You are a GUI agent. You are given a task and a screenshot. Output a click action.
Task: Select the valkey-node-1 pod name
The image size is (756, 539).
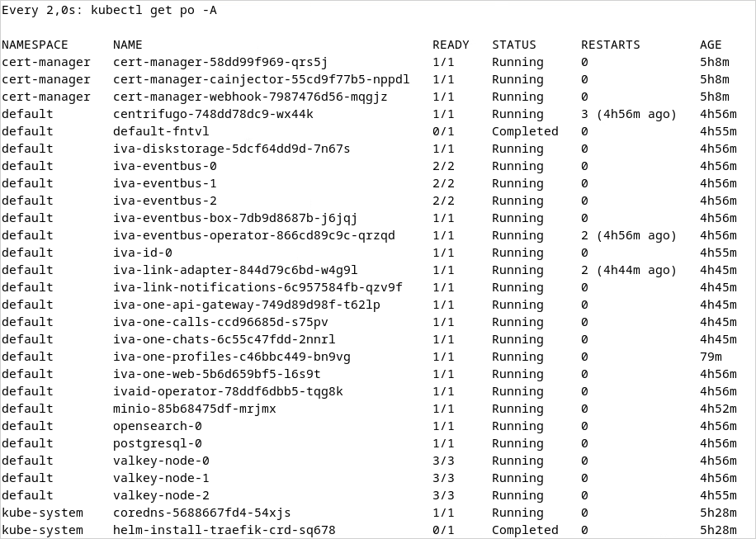click(x=161, y=478)
